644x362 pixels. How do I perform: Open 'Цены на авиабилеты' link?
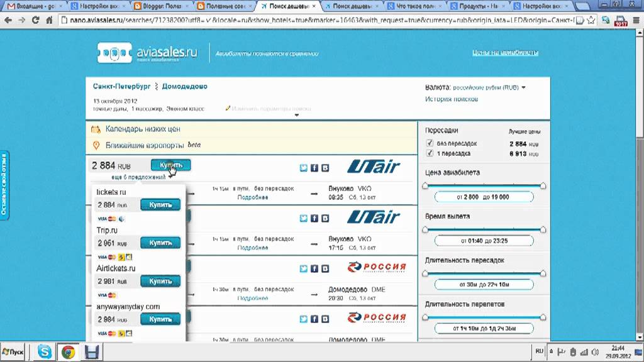pos(505,53)
